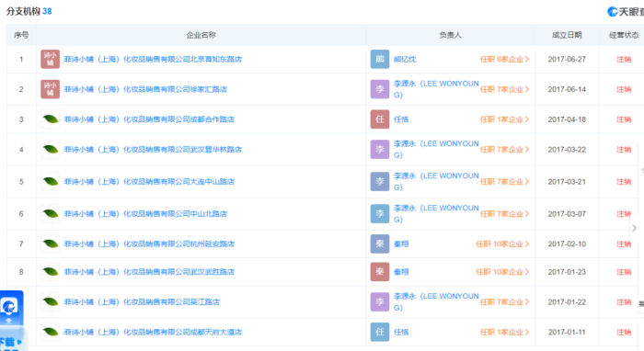Open 秦翔 link in the 杭州延安路店 row
This screenshot has width=644, height=351.
(401, 244)
